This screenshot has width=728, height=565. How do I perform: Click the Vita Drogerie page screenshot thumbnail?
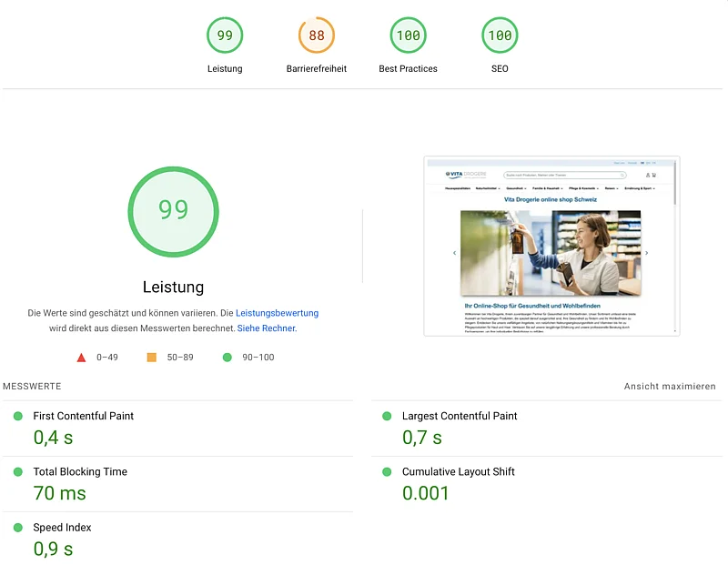551,246
